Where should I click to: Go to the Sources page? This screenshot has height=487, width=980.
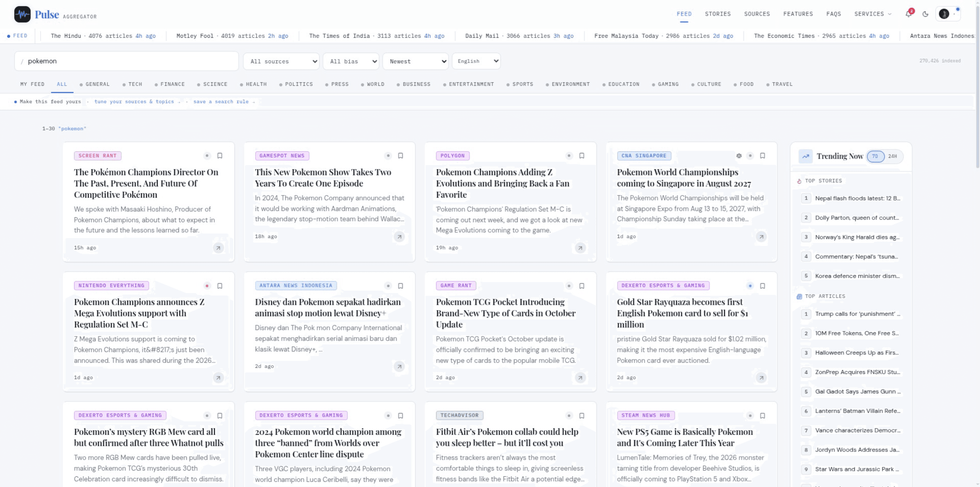pyautogui.click(x=757, y=14)
